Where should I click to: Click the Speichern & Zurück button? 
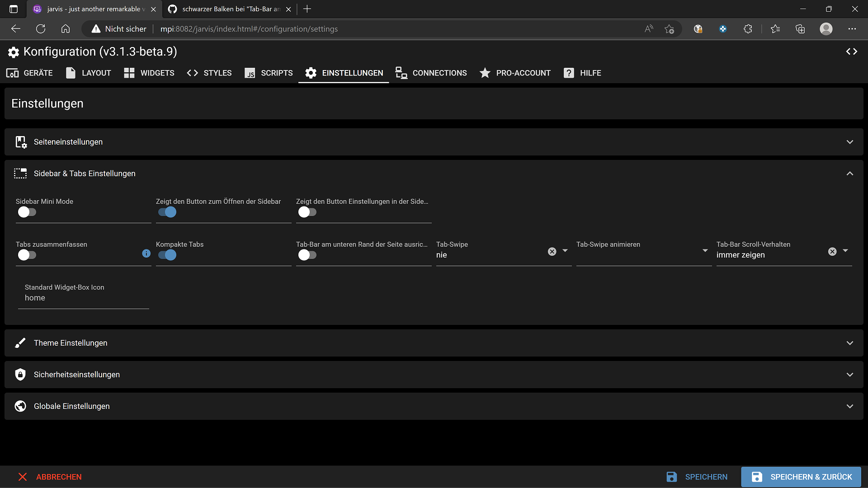801,477
